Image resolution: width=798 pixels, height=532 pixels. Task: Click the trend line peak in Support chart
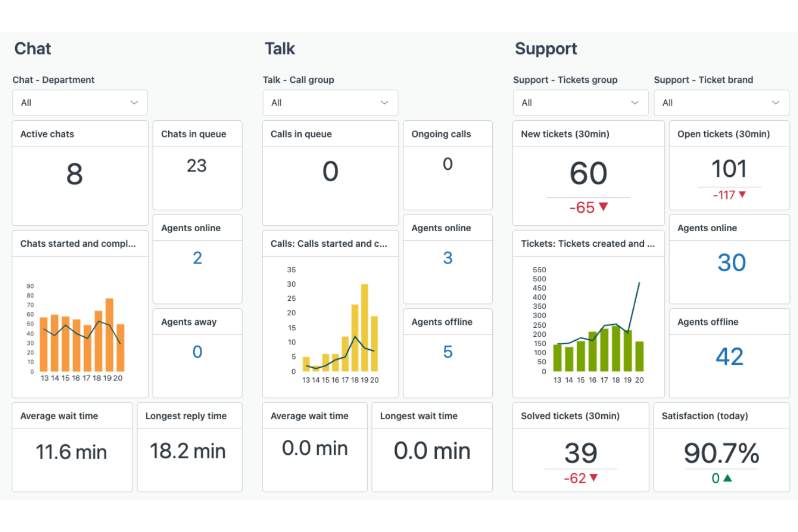639,283
